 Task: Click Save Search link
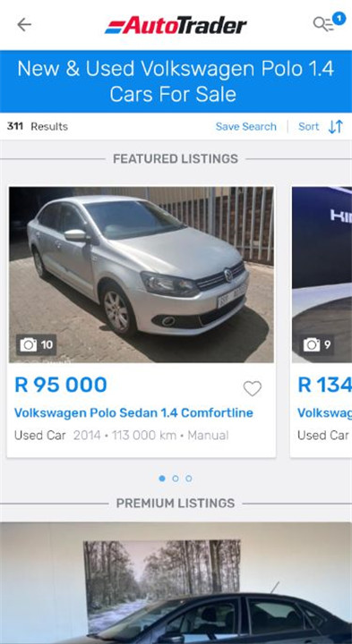[246, 126]
